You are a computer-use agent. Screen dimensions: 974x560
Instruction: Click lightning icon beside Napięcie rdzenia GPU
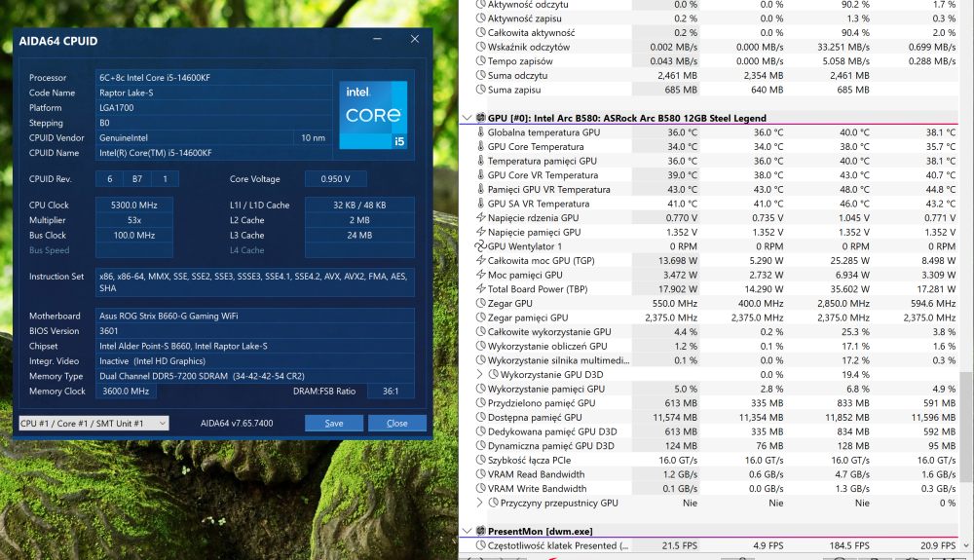(x=480, y=218)
